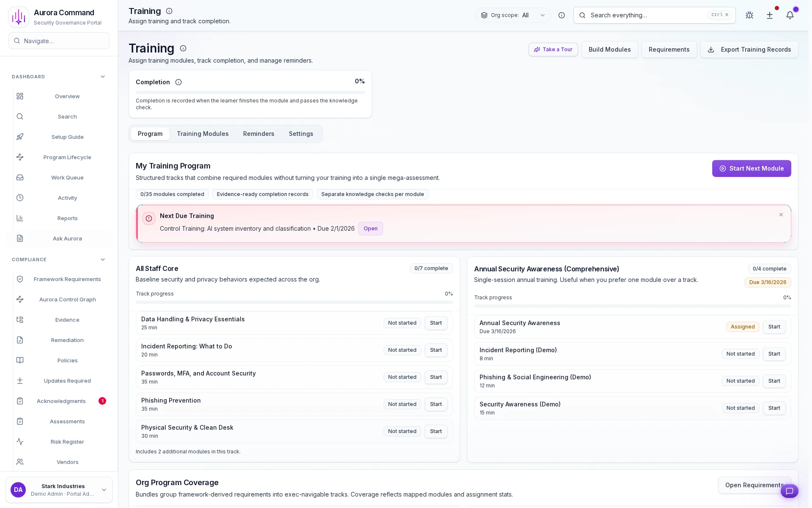Open the Org scope dropdown
The height and width of the screenshot is (508, 812).
[513, 15]
